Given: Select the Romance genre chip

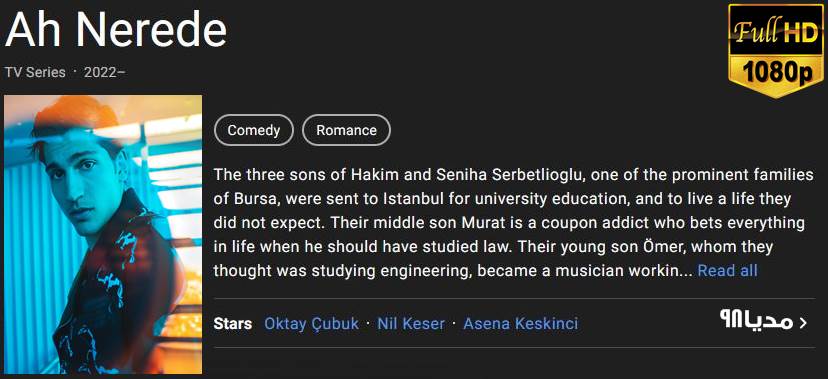Looking at the screenshot, I should [346, 130].
